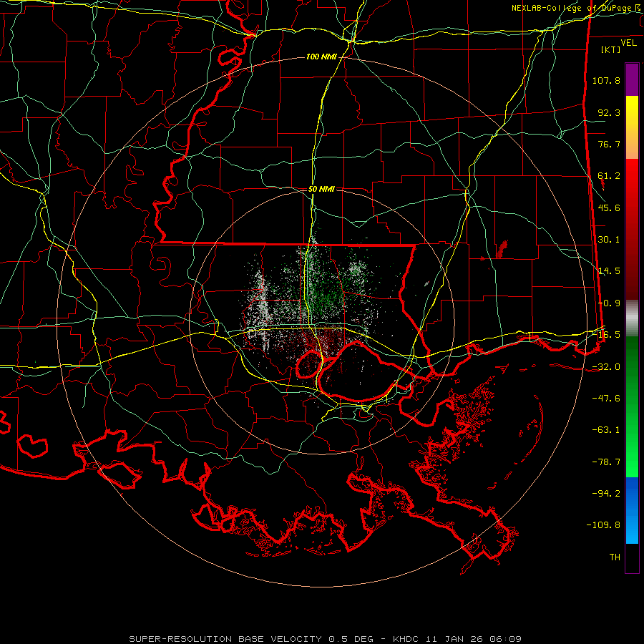The width and height of the screenshot is (644, 644).
Task: Click the TH legend label
Action: click(615, 557)
